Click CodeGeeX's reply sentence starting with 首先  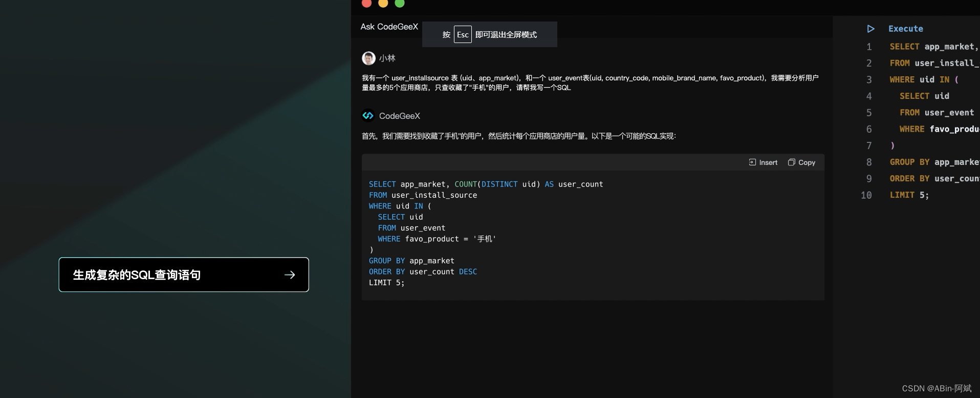point(519,136)
